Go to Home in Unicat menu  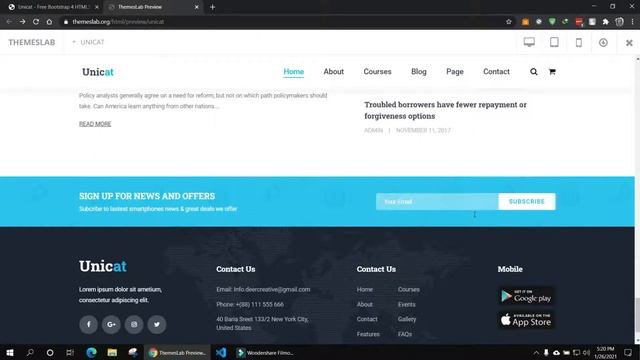tap(293, 72)
